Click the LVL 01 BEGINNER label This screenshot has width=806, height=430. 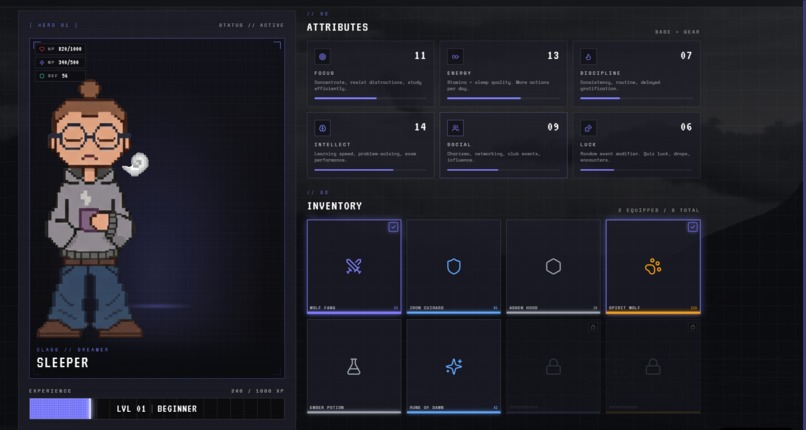(x=156, y=409)
